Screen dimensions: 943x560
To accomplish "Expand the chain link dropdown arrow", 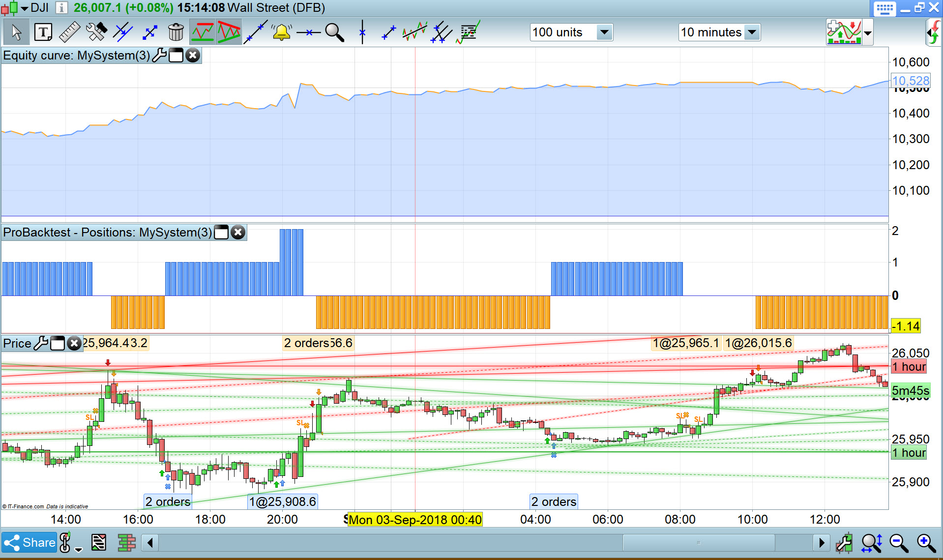I will click(x=78, y=549).
